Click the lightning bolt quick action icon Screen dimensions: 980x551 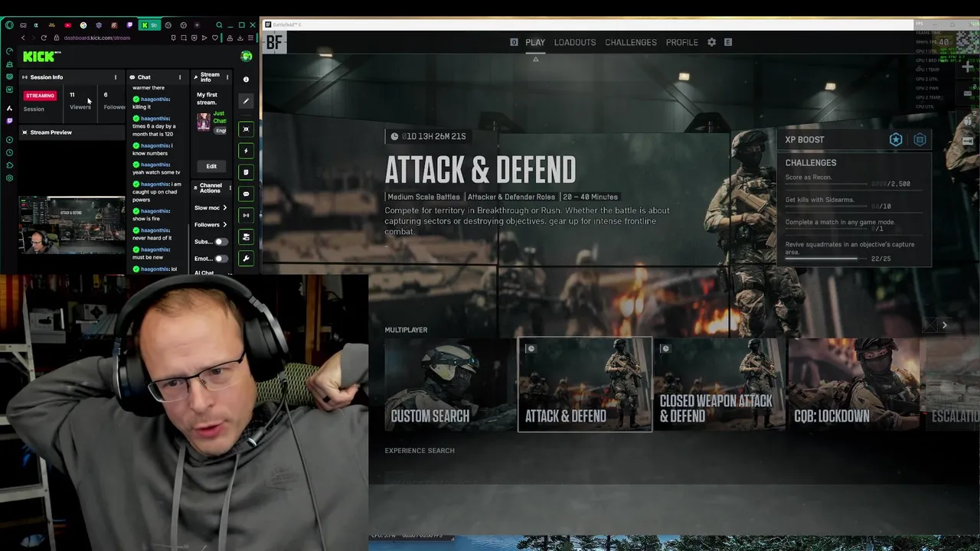coord(246,151)
